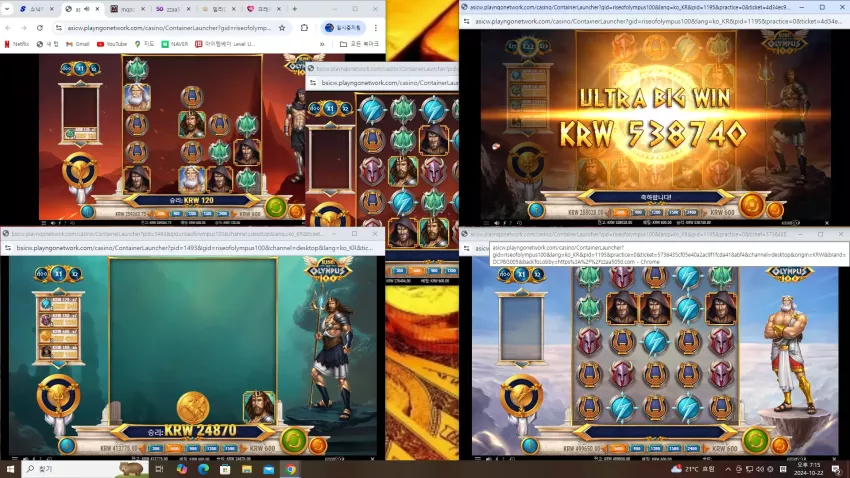Spin the reels in bottom-right Zeus game

756,440
